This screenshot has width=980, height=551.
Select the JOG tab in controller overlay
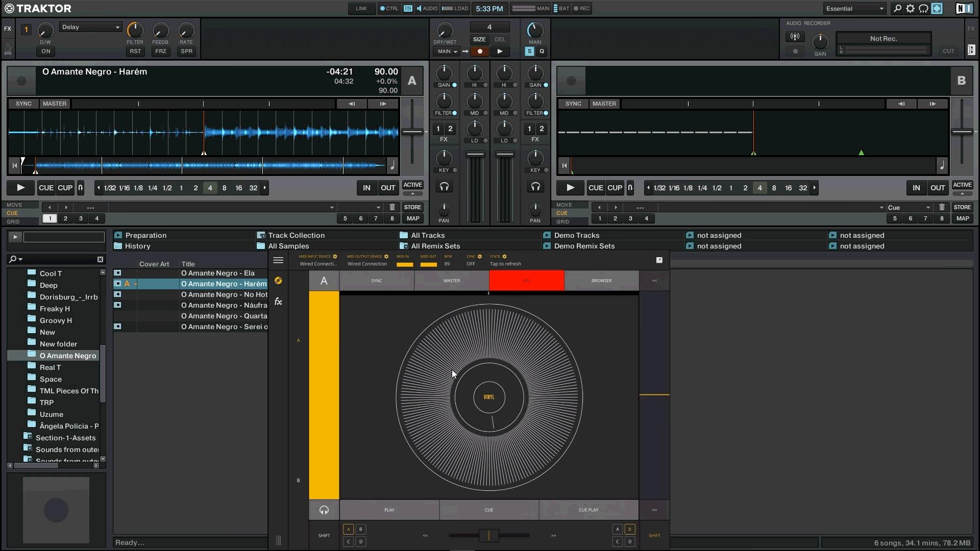click(526, 281)
